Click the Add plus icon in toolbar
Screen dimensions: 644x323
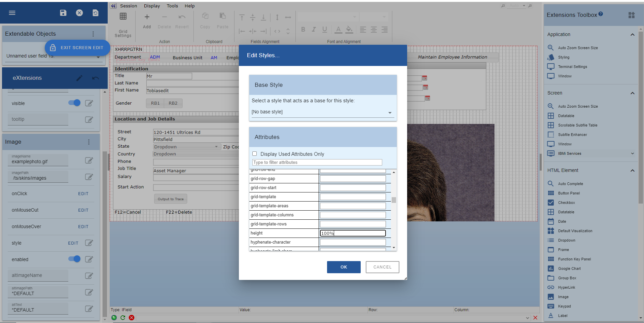147,17
